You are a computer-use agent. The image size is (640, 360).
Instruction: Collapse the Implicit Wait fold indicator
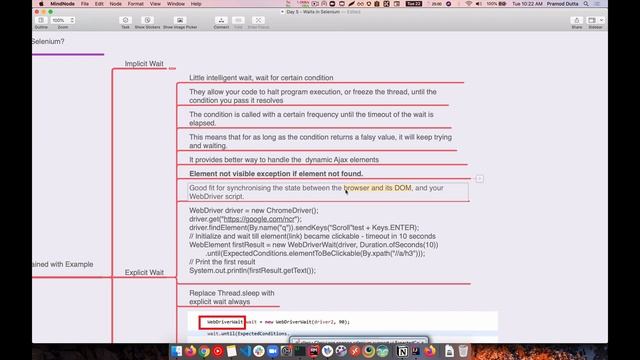[172, 69]
